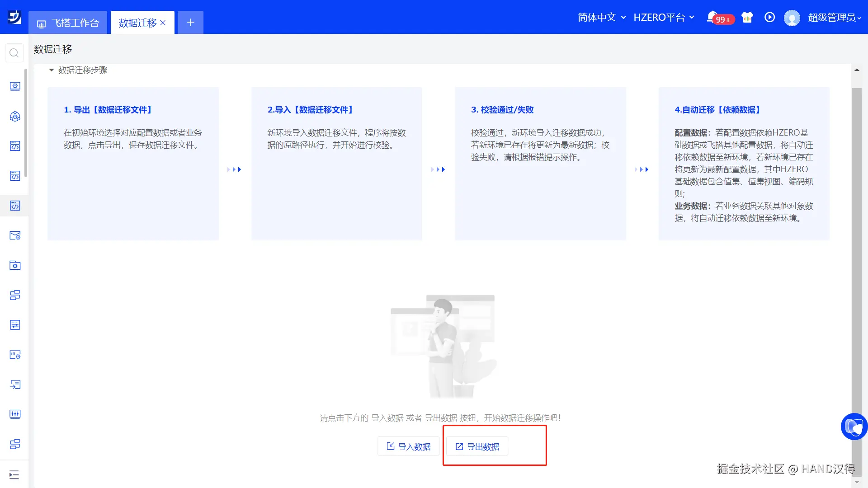
Task: Click the first monitor settings sidebar icon
Action: click(x=15, y=86)
